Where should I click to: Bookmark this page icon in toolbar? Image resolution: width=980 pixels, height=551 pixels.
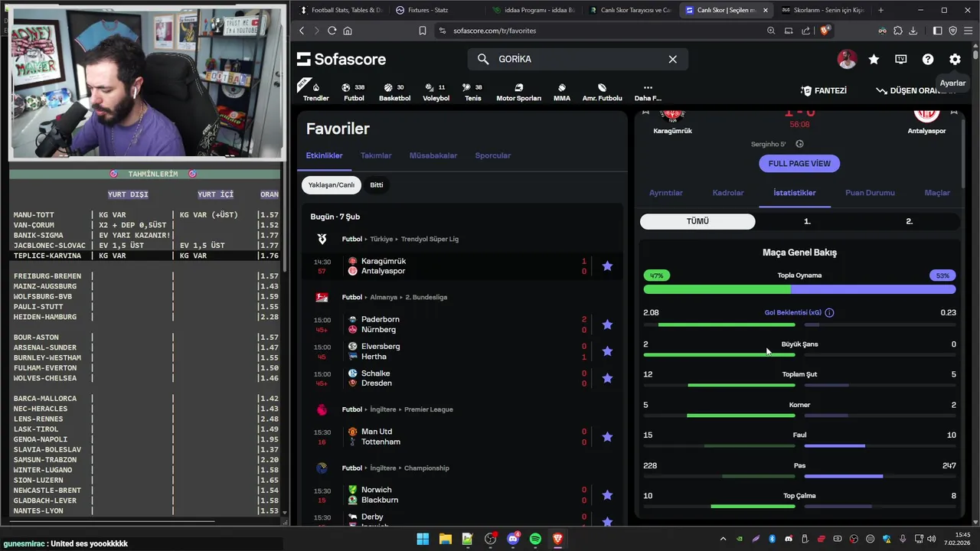[423, 31]
